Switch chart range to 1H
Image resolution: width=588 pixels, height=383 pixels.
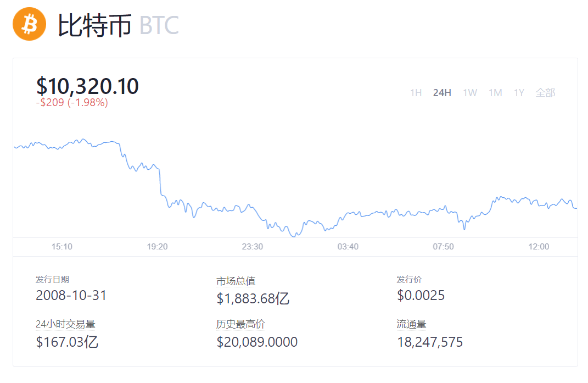pyautogui.click(x=416, y=93)
